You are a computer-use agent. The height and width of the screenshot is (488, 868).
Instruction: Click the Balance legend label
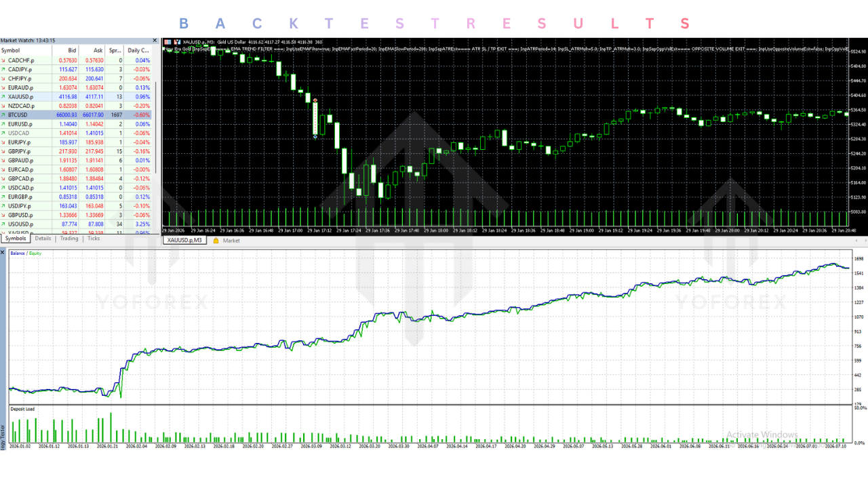pos(17,253)
